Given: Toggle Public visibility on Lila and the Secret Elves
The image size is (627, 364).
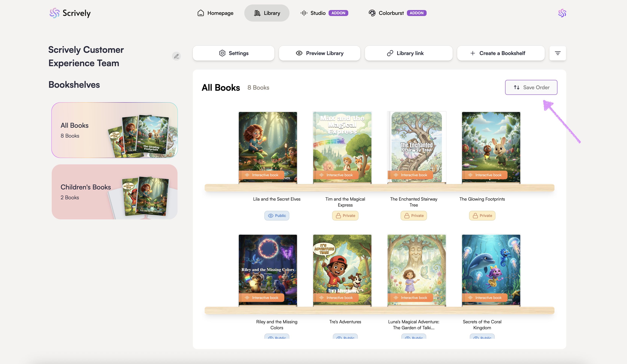Looking at the screenshot, I should pyautogui.click(x=277, y=216).
